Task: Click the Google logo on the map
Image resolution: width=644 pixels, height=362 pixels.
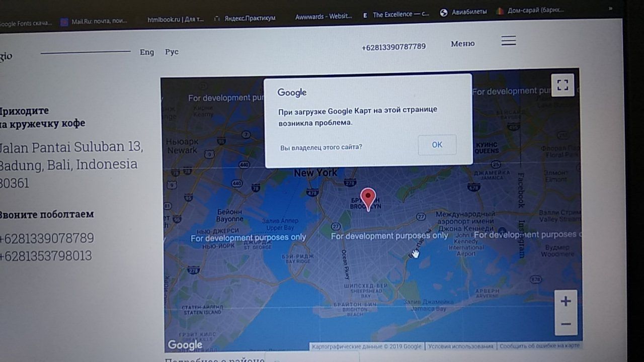Action: click(x=185, y=345)
